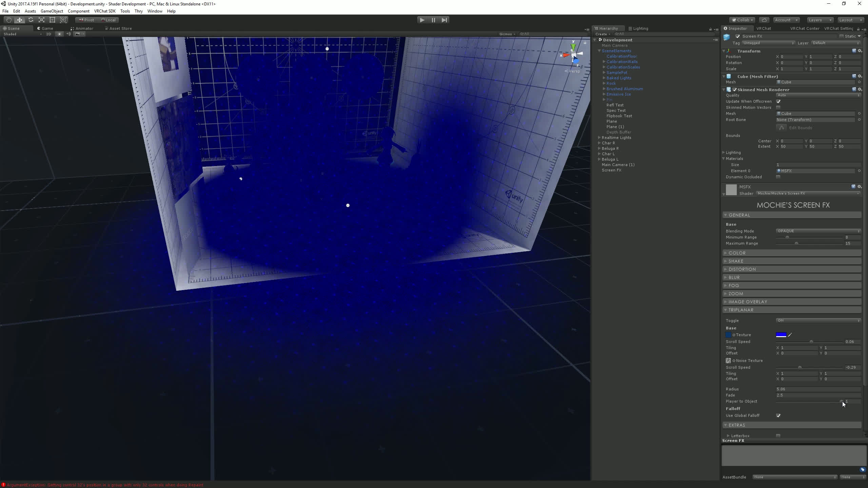Collapse the SceneElements tree in the Hierarchy
This screenshot has width=868, height=488.
(x=599, y=51)
